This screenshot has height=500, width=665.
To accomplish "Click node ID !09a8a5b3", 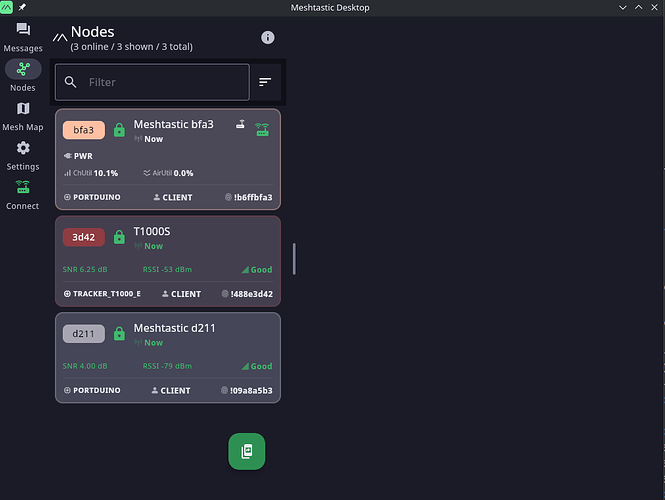I will coord(247,391).
